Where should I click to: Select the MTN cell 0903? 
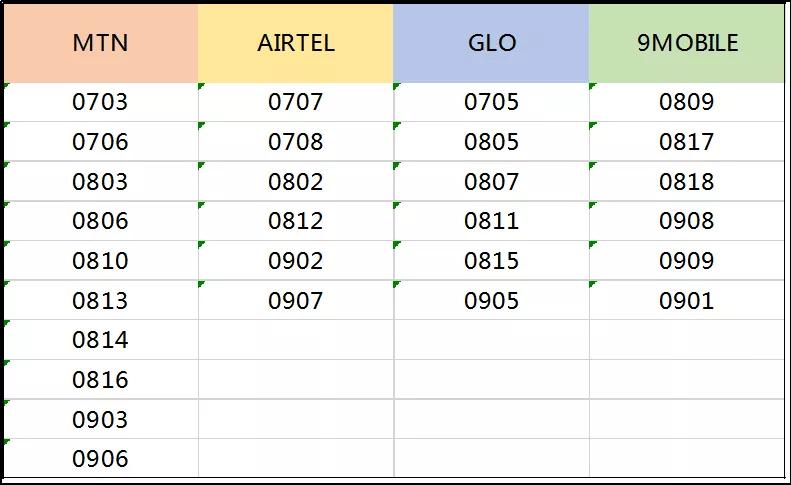point(100,419)
